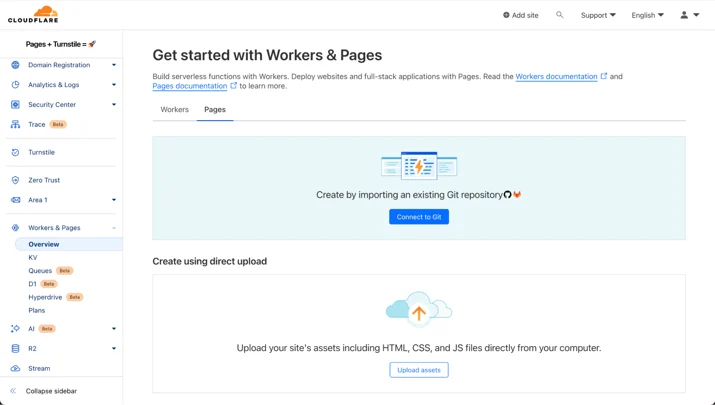
Task: Click the R2 storage icon
Action: [x=15, y=348]
